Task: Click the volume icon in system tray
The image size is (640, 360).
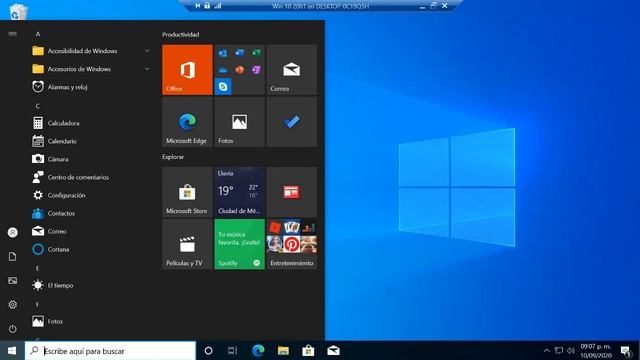Action: coord(571,351)
